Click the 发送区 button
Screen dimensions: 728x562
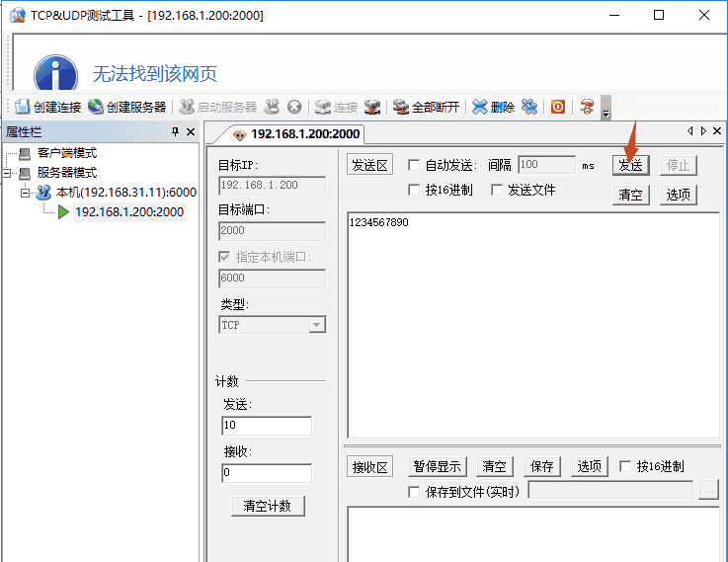[369, 165]
